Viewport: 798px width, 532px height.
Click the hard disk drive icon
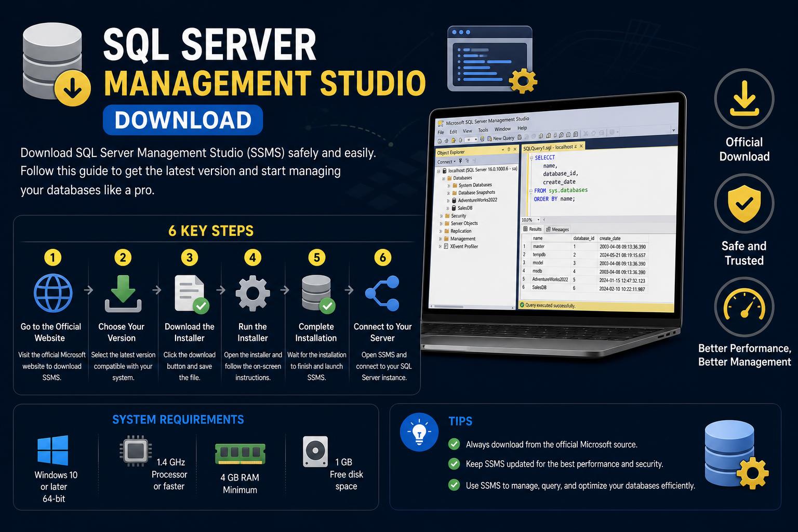coord(315,451)
